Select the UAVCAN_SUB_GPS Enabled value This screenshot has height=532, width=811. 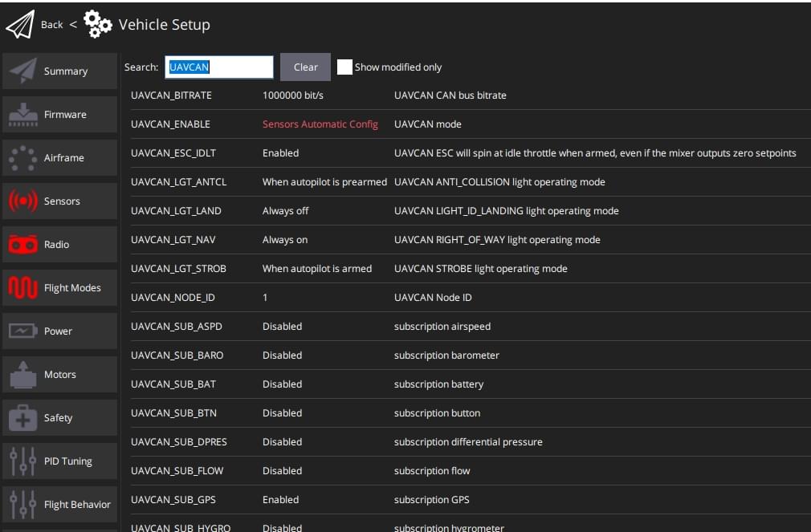click(x=281, y=499)
